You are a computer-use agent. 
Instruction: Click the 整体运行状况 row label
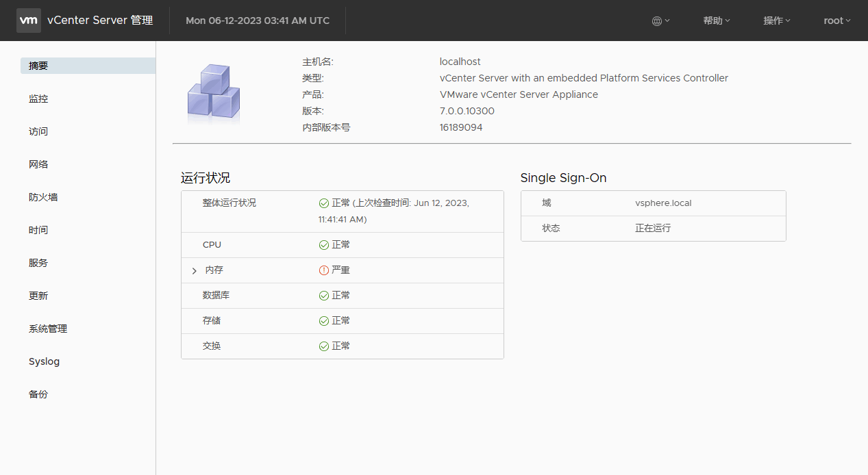click(x=230, y=203)
